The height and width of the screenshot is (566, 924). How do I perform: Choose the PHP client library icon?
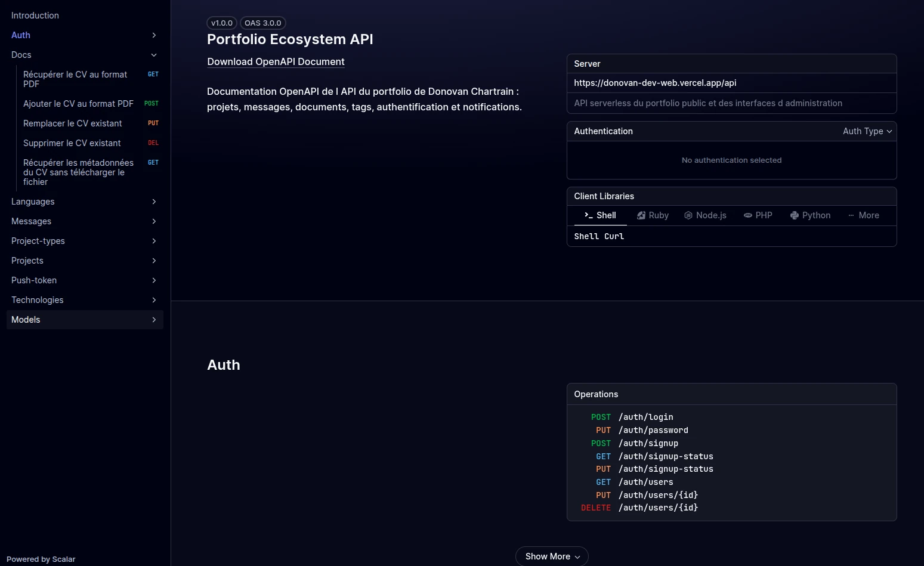click(x=747, y=215)
